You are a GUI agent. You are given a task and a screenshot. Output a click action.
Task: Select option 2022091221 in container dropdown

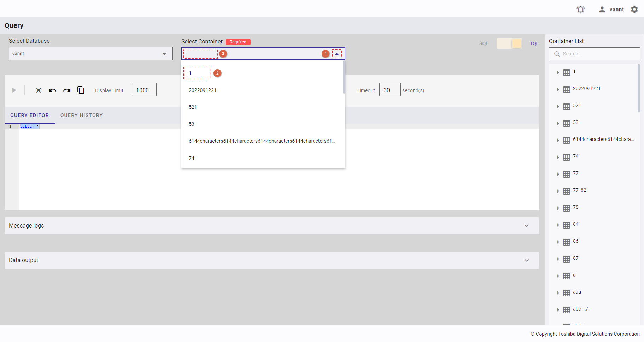262,90
